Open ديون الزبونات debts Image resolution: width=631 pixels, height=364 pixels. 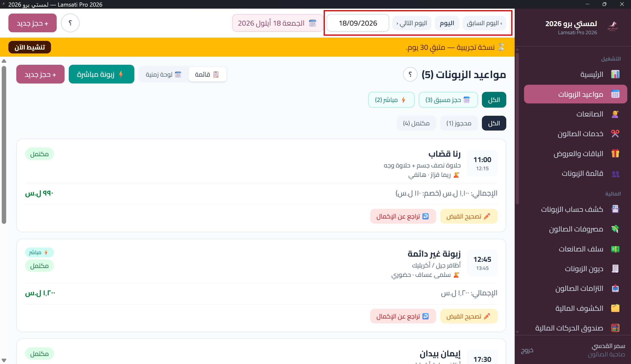(x=576, y=269)
